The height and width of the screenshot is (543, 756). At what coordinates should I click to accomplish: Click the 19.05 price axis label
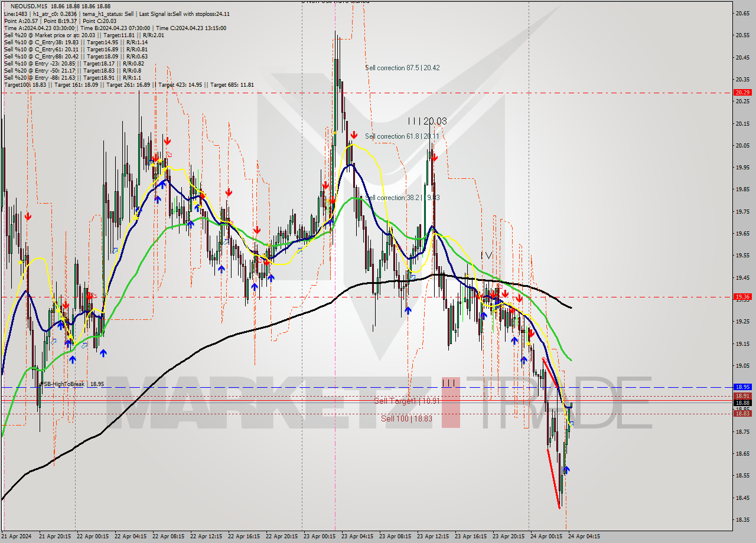click(x=742, y=366)
